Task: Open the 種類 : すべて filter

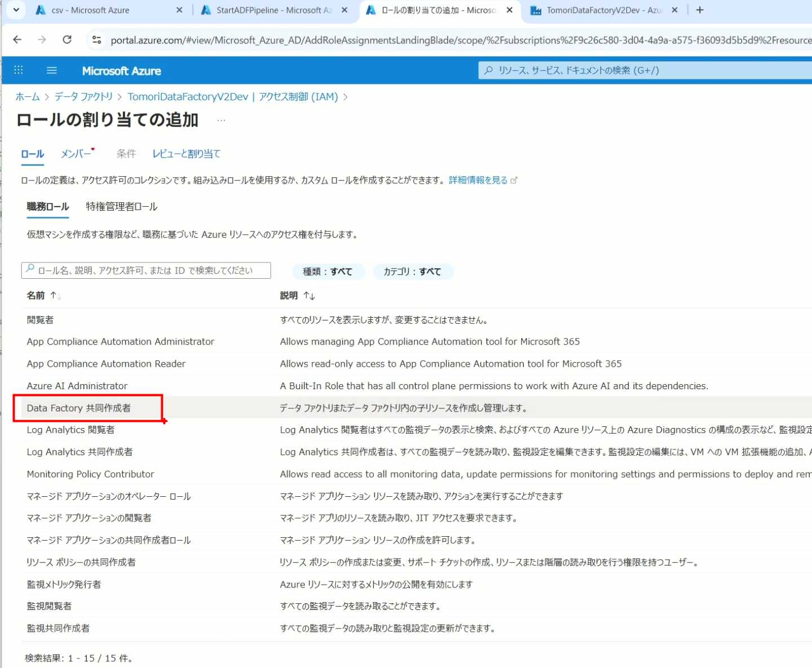Action: point(327,271)
